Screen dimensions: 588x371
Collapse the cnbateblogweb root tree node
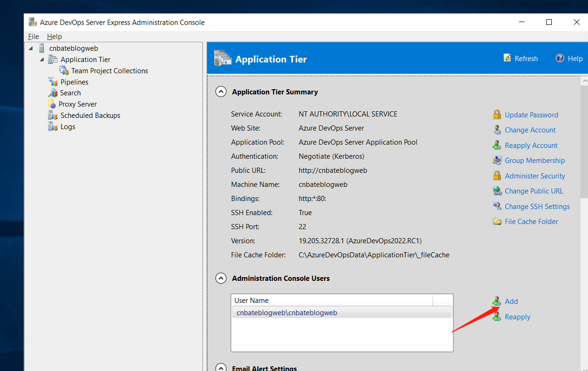click(x=31, y=48)
